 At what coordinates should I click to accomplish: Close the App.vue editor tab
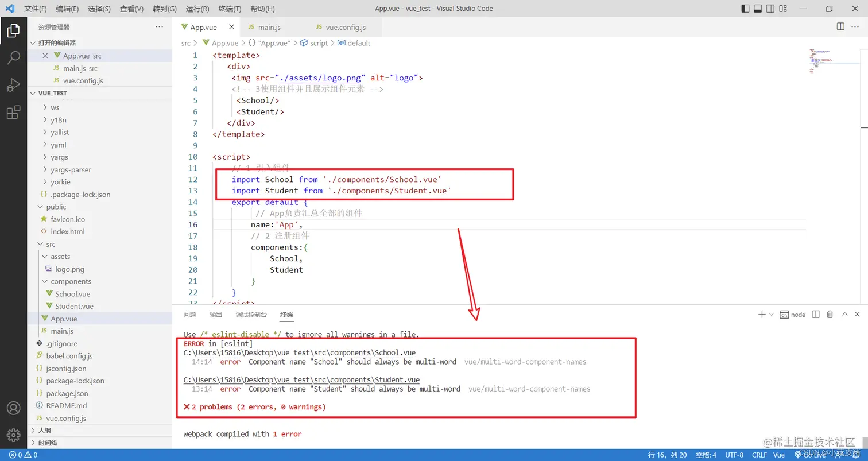(x=231, y=27)
